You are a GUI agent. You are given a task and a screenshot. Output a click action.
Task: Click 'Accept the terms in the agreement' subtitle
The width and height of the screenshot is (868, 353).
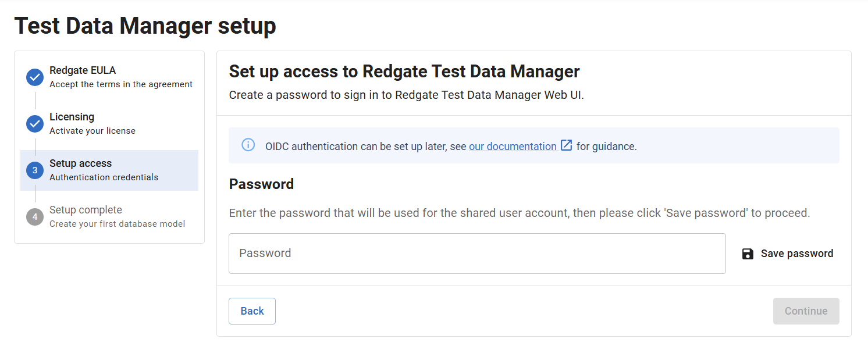121,84
